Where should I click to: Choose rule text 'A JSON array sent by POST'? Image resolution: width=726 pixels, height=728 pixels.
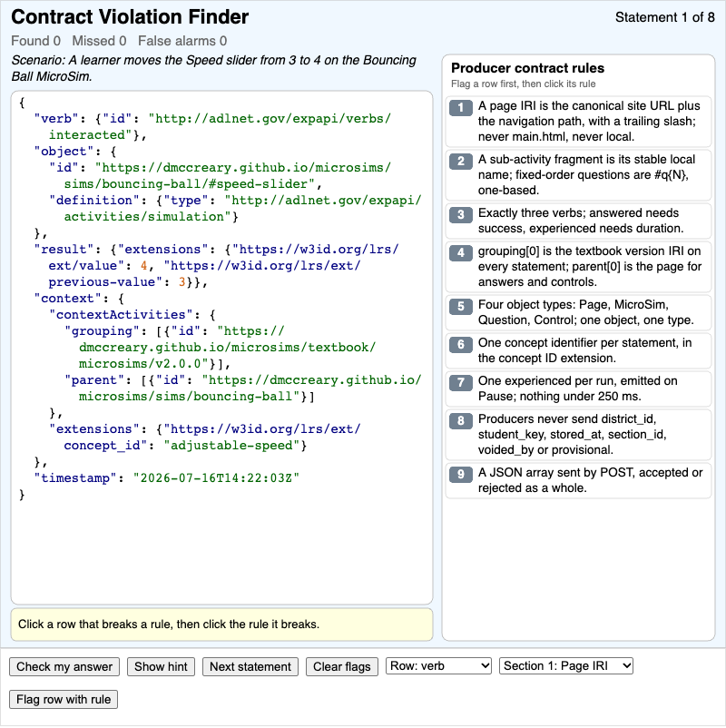coord(591,480)
